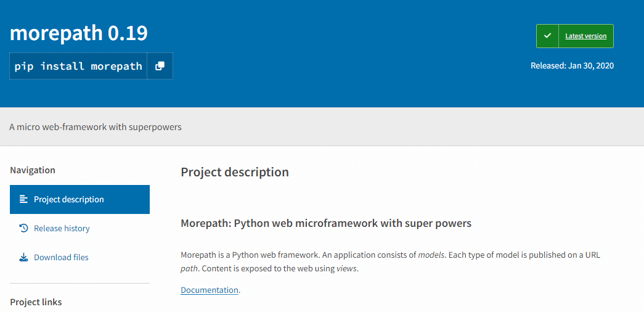Go to the Download files tab

tap(61, 257)
